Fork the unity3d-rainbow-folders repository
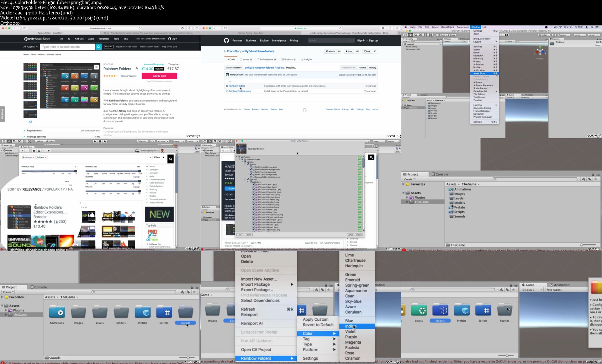This screenshot has width=602, height=364. (x=367, y=51)
